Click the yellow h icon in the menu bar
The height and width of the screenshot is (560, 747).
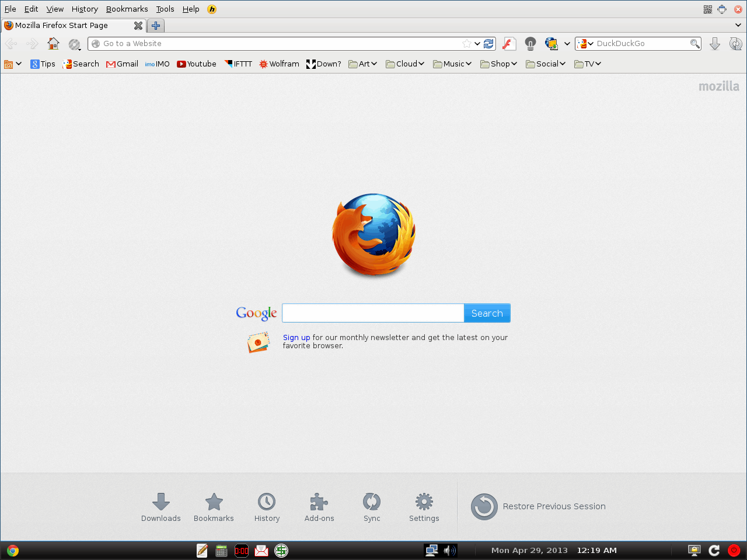point(212,9)
